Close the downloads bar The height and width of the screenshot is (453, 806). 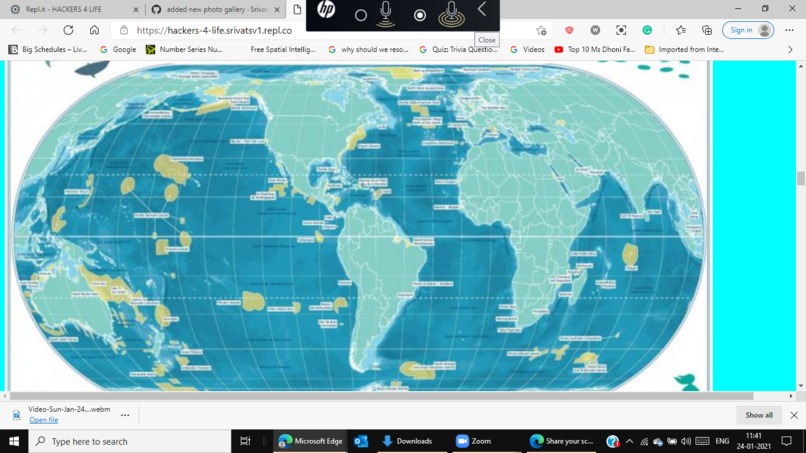tap(794, 415)
